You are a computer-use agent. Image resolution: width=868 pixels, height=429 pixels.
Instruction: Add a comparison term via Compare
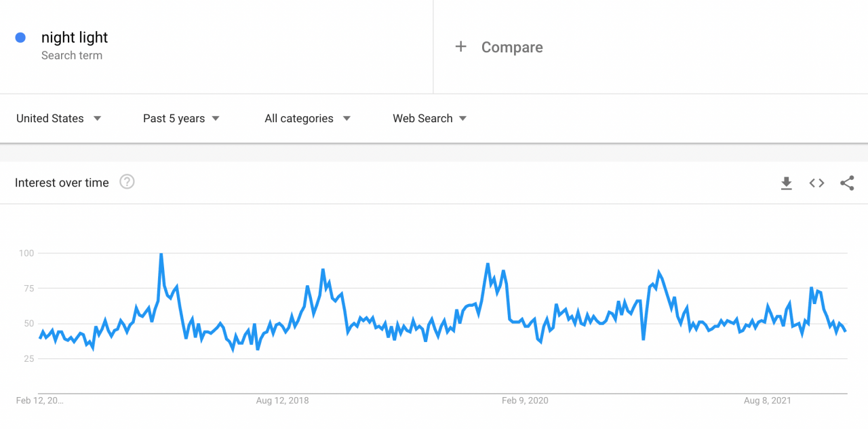pos(512,47)
